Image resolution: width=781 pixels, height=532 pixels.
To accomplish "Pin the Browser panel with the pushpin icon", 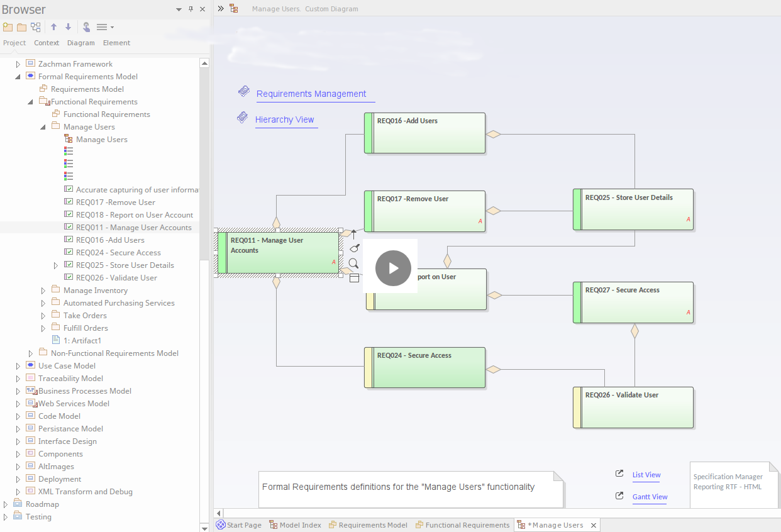I will click(191, 9).
